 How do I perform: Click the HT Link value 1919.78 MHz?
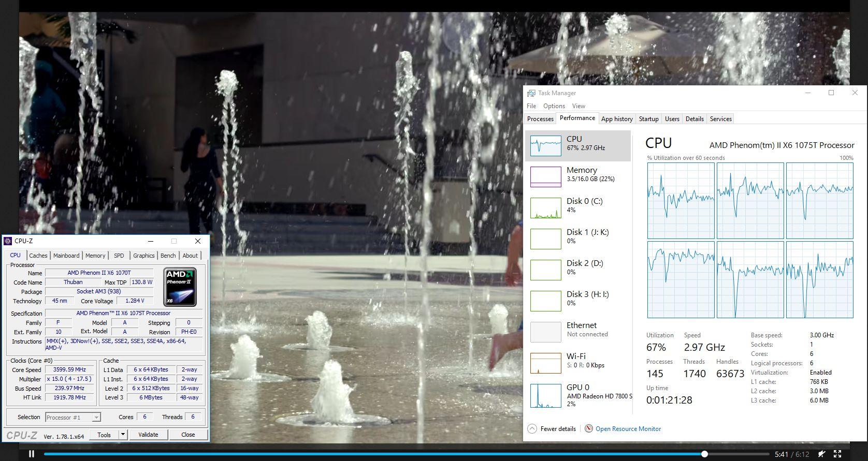click(69, 397)
